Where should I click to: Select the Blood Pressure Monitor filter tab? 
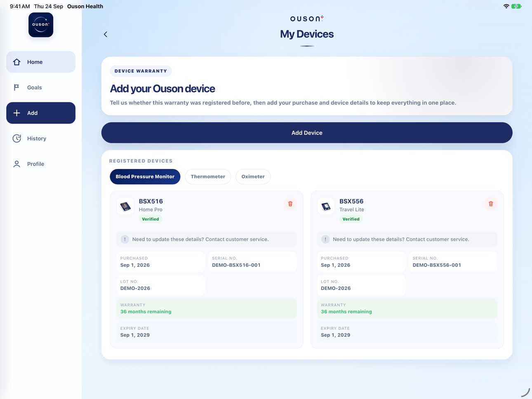[x=145, y=176]
